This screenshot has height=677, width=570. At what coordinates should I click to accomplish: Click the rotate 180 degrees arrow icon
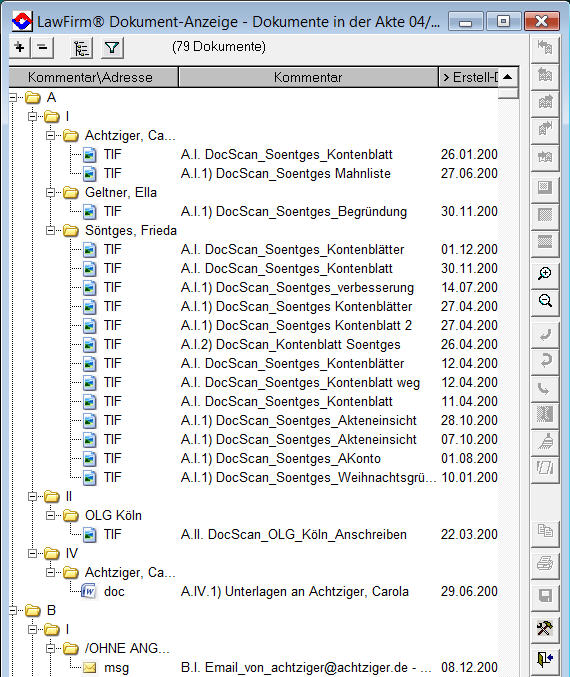tap(545, 360)
